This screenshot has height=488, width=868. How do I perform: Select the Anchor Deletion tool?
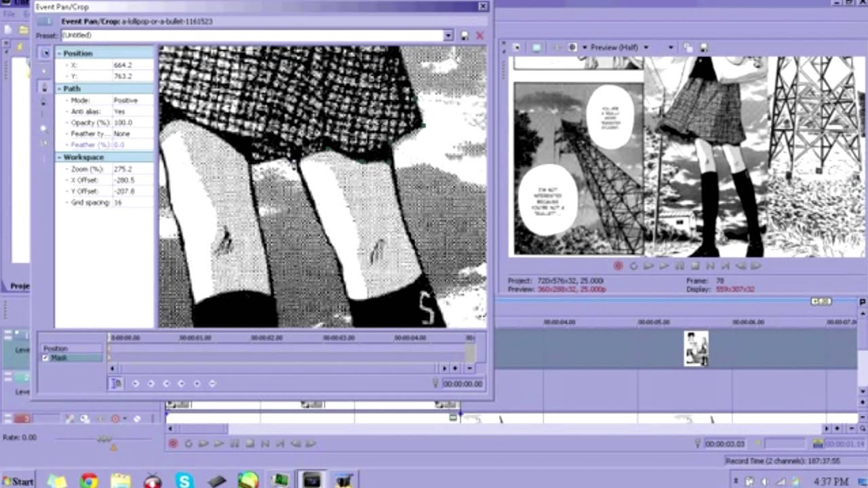click(x=45, y=102)
